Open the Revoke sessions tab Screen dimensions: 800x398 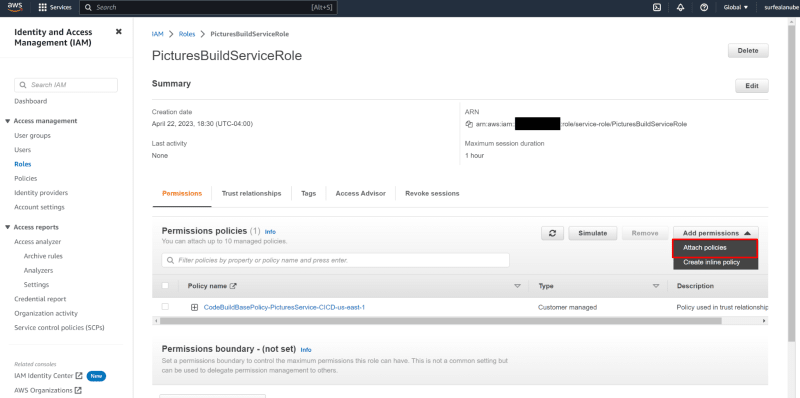point(432,194)
